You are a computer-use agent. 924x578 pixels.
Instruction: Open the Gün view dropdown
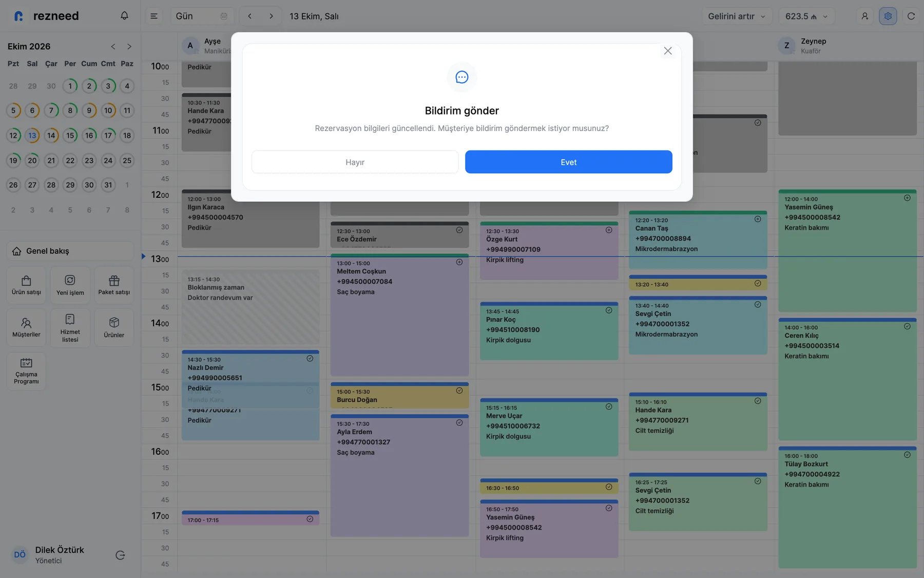click(x=202, y=16)
